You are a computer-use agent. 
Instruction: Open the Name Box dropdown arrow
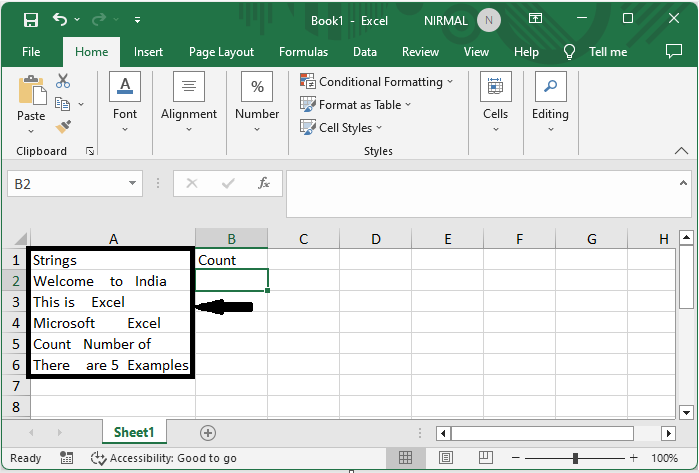coord(132,183)
